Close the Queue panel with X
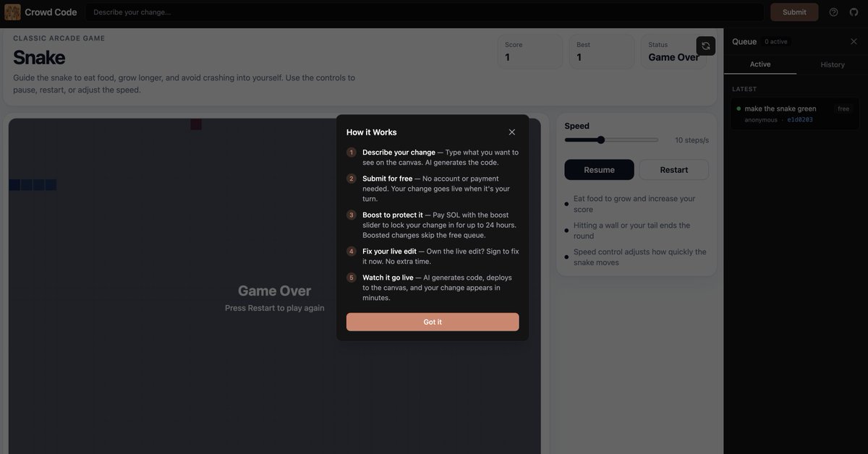868x454 pixels. pos(854,41)
